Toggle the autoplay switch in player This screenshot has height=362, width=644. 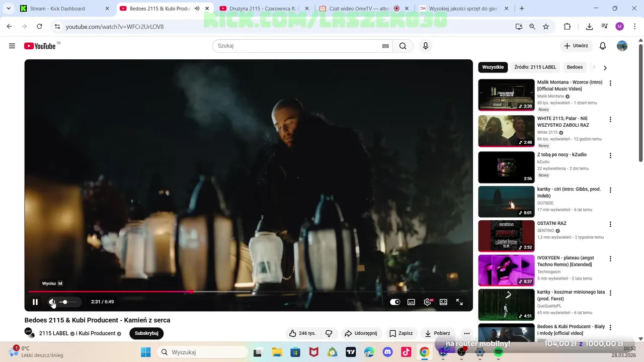coord(395,302)
